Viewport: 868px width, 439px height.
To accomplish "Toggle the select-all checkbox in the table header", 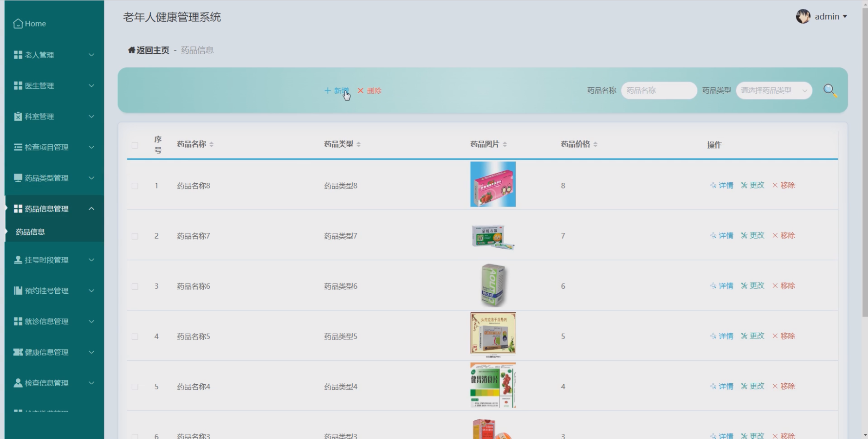I will [x=135, y=145].
